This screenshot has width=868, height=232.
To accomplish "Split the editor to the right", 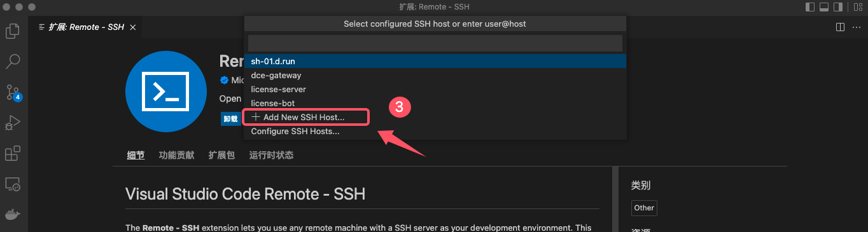I will click(x=840, y=27).
